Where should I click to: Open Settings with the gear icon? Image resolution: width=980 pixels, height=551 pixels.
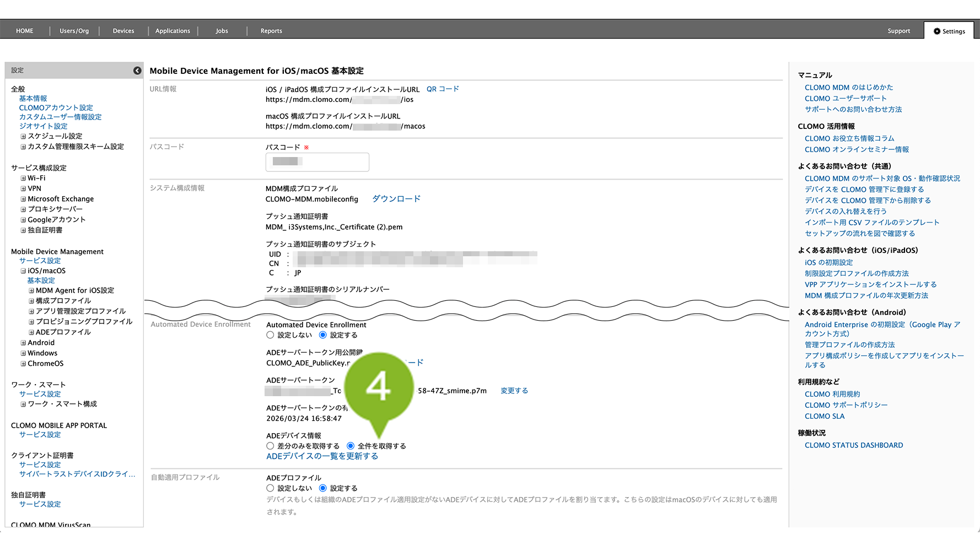click(x=949, y=31)
